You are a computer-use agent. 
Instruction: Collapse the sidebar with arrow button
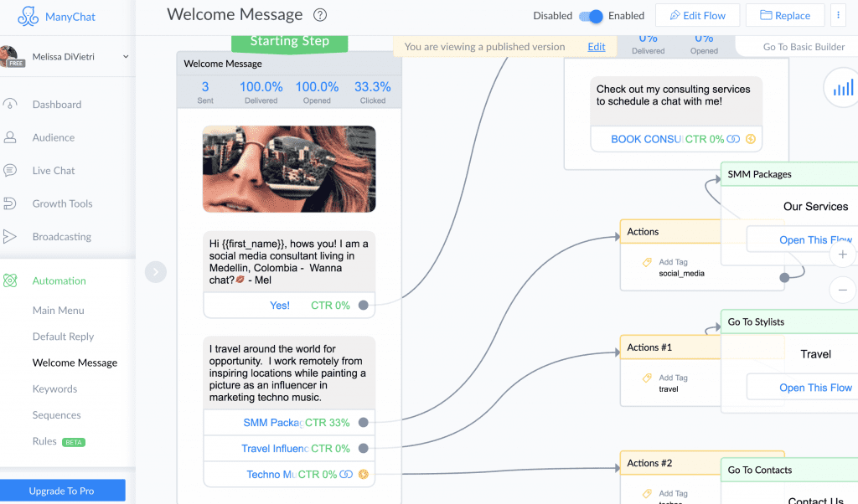tap(156, 271)
